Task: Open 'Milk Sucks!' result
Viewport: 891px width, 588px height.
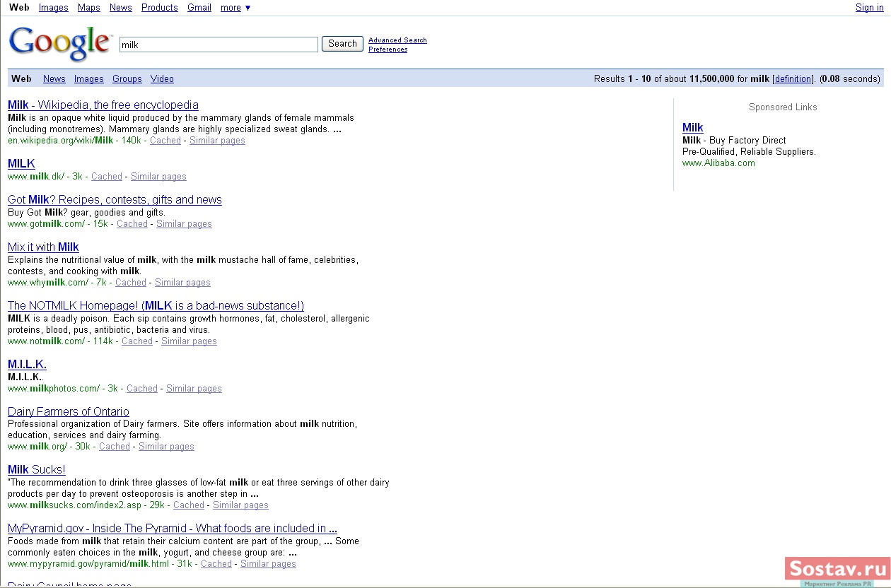Action: (x=36, y=470)
